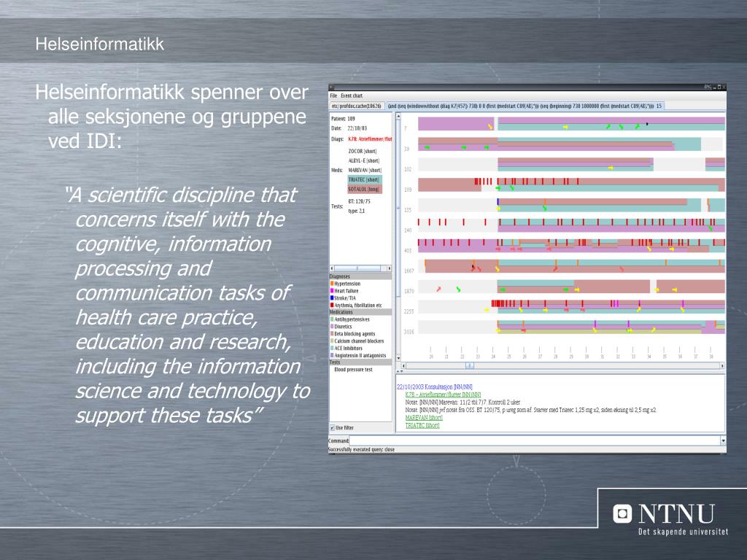Click the chart vertical scrollbar up arrow

(x=398, y=117)
